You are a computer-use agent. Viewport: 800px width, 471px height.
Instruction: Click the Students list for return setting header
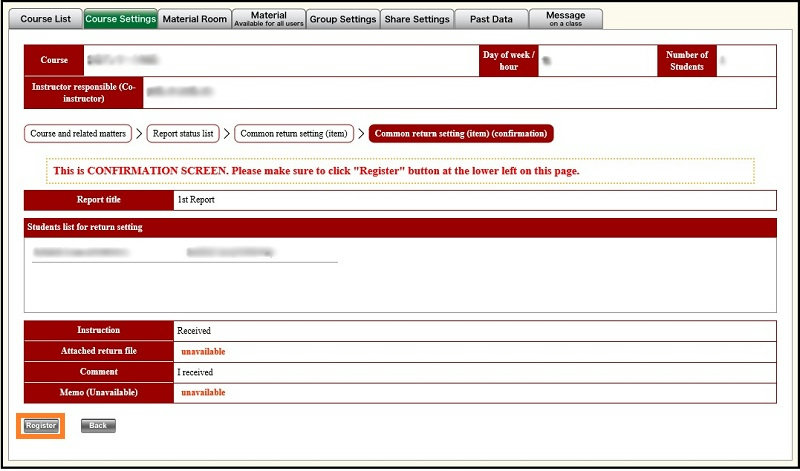(88, 227)
